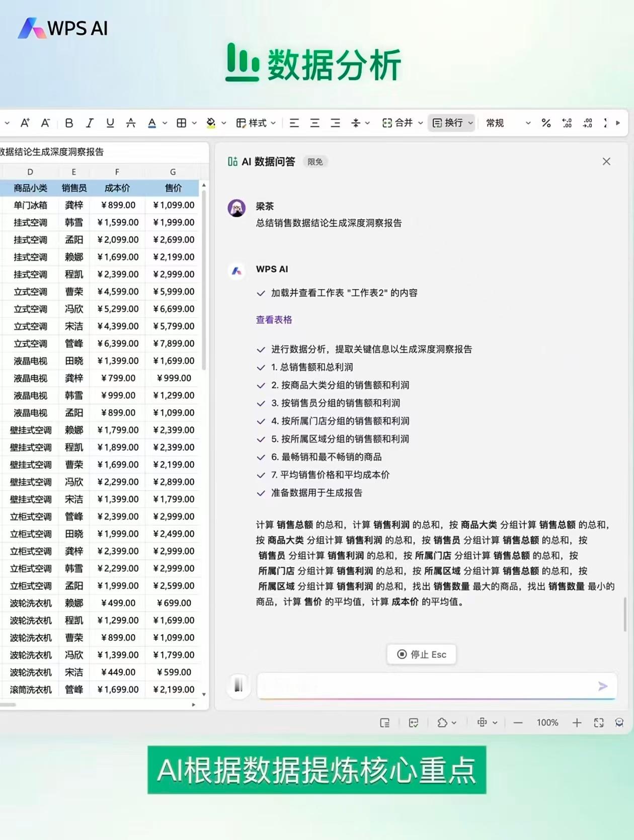The width and height of the screenshot is (634, 840).
Task: Expand the vertical alignment dropdown arrow
Action: [x=367, y=123]
